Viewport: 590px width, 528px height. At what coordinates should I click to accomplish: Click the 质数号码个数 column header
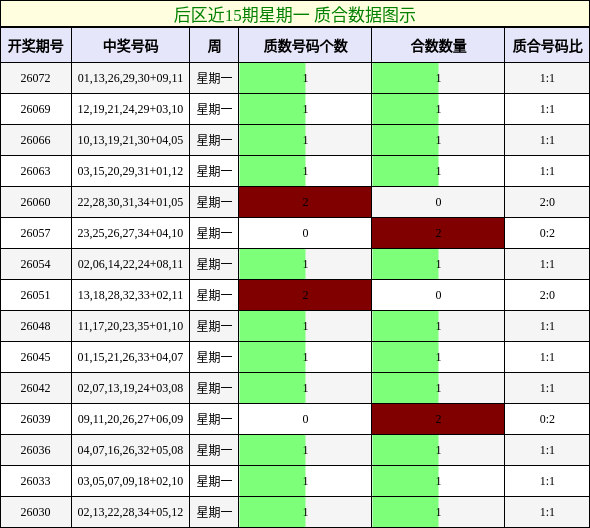point(305,46)
